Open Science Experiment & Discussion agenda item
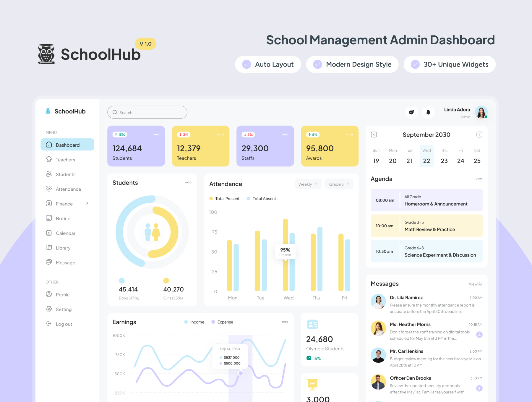Screen dimensions: 532x402 pyautogui.click(x=426, y=251)
